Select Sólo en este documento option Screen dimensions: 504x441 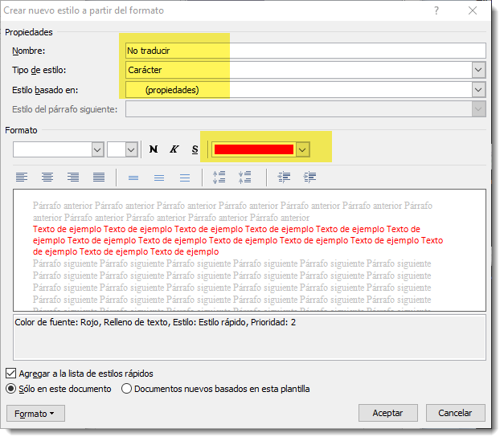11,389
